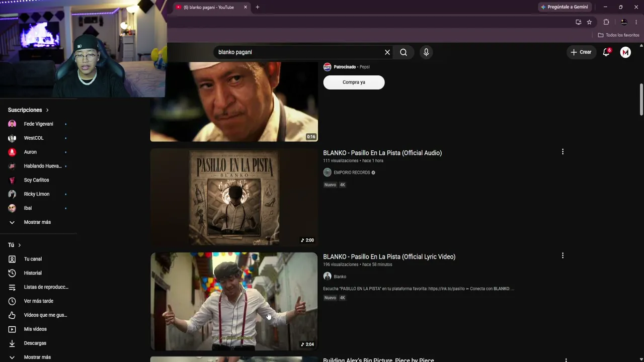Visit the EMPORIO RECORDS channel name link
The image size is (644, 362).
(x=352, y=172)
